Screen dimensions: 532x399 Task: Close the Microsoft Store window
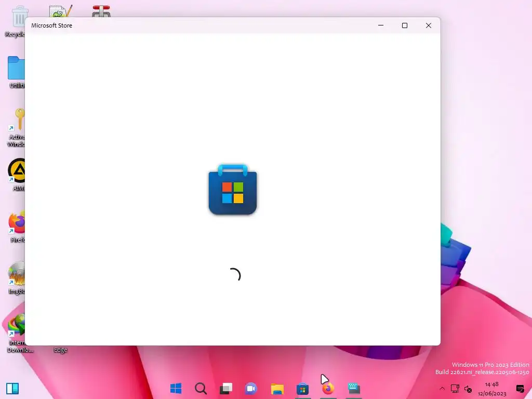click(429, 25)
